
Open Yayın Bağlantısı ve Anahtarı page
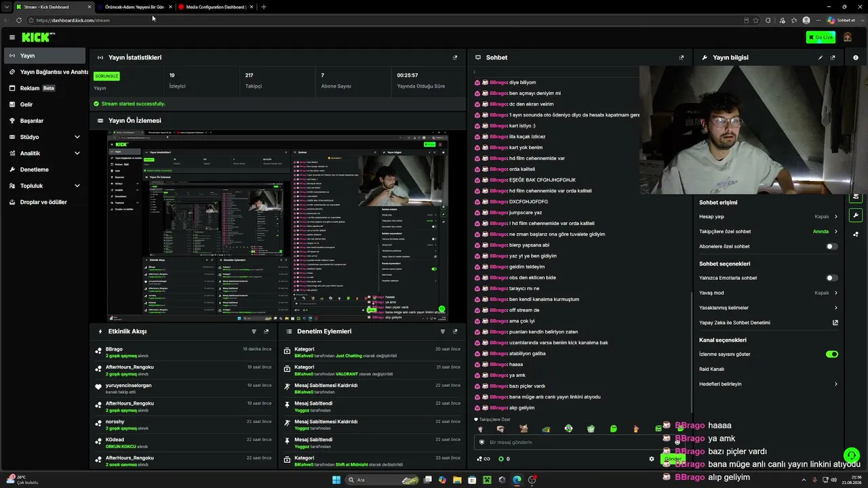coord(46,72)
